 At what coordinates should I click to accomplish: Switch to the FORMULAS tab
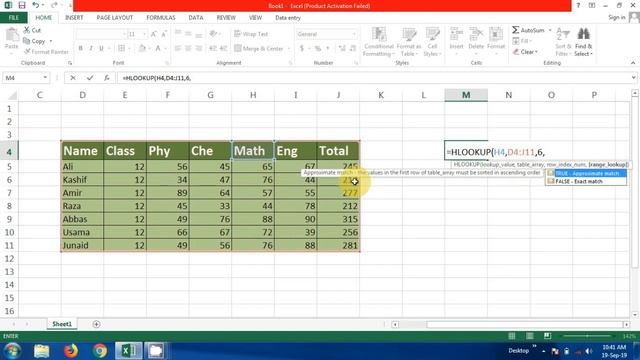(161, 18)
